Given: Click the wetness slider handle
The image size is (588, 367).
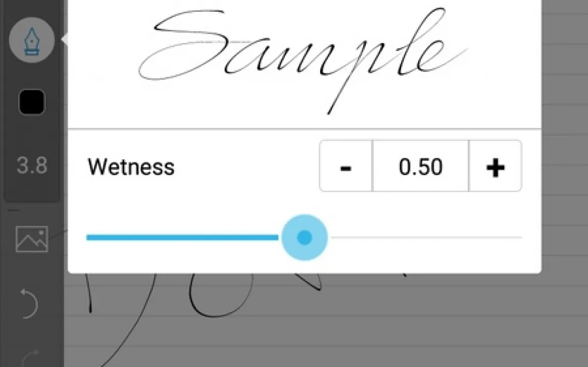Looking at the screenshot, I should [304, 237].
